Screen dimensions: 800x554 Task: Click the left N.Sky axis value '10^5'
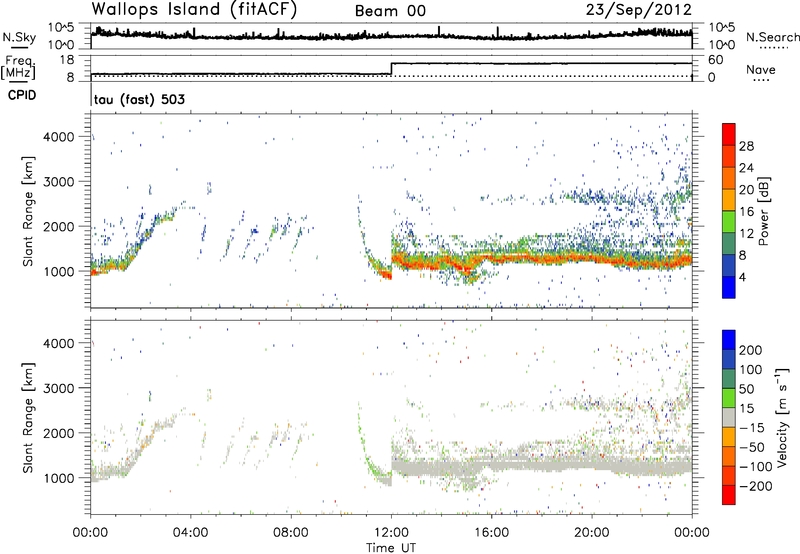[x=61, y=27]
